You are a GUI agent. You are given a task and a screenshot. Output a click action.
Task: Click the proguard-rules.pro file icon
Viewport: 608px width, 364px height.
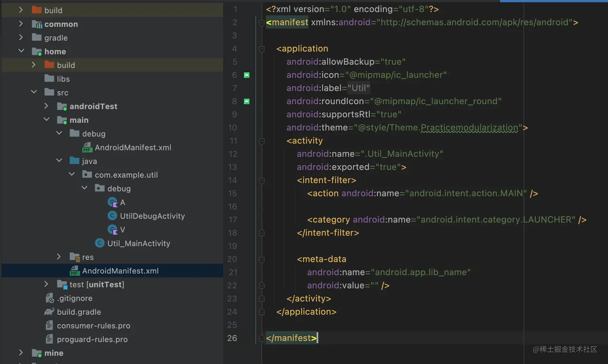click(x=49, y=339)
